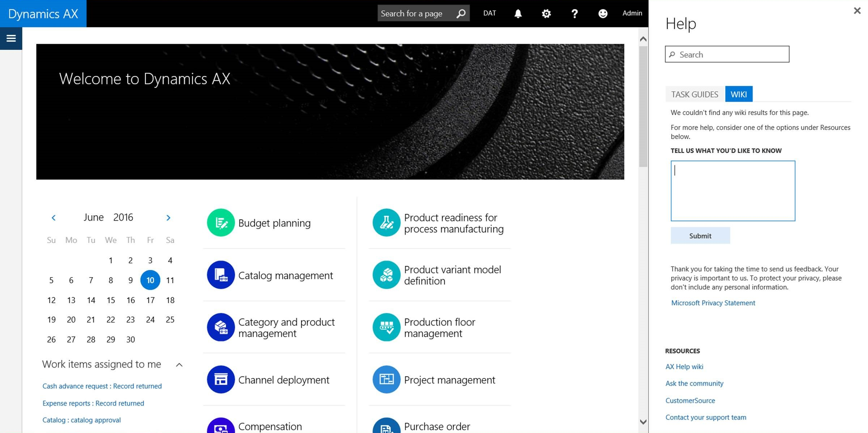Click the Submit feedback button

point(700,235)
